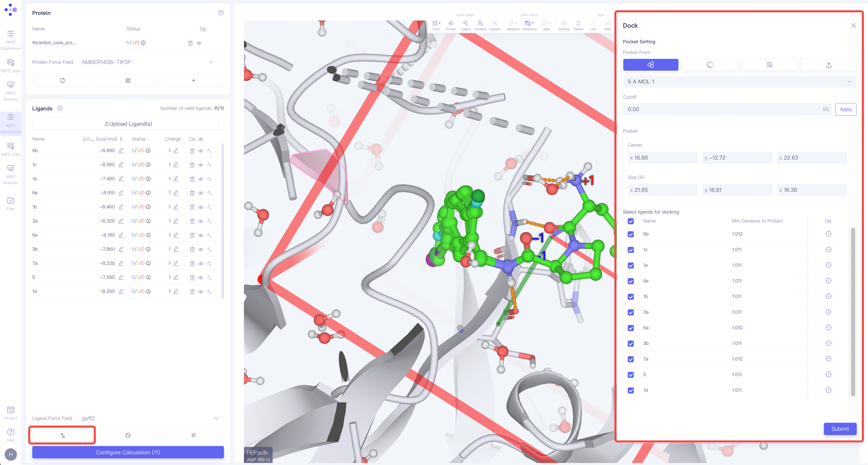The width and height of the screenshot is (868, 465).
Task: Click the Measure tool in toolbar
Action: point(512,24)
